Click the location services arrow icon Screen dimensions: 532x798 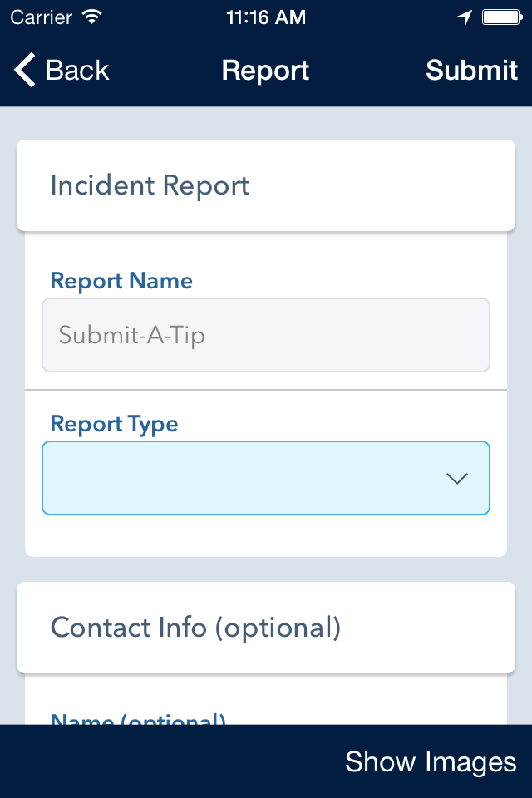click(465, 17)
